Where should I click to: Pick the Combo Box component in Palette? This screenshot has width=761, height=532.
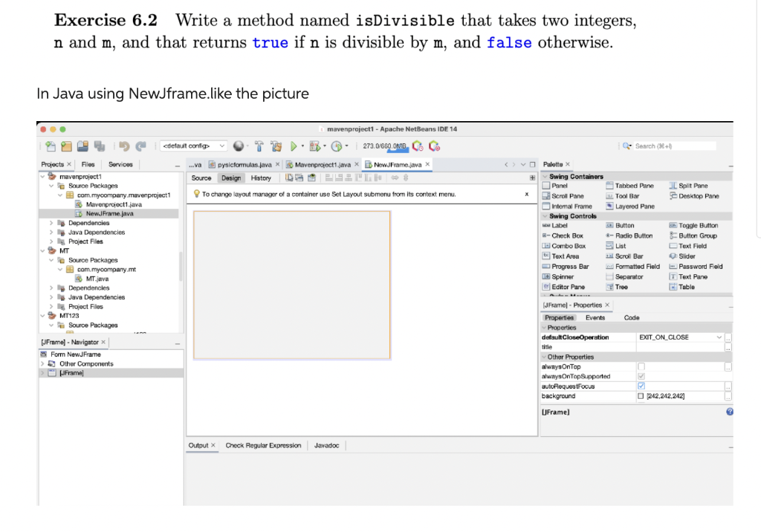pyautogui.click(x=566, y=246)
